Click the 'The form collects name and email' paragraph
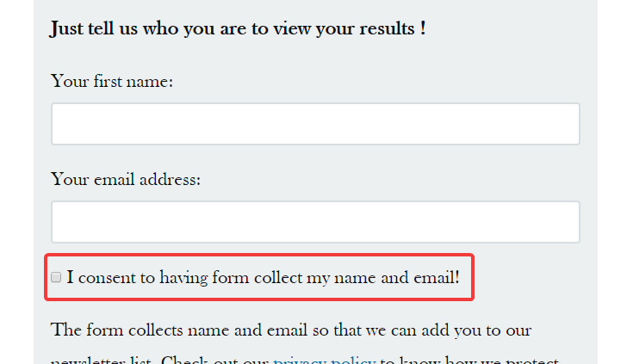Screen dimensions: 633x364 coord(305,345)
